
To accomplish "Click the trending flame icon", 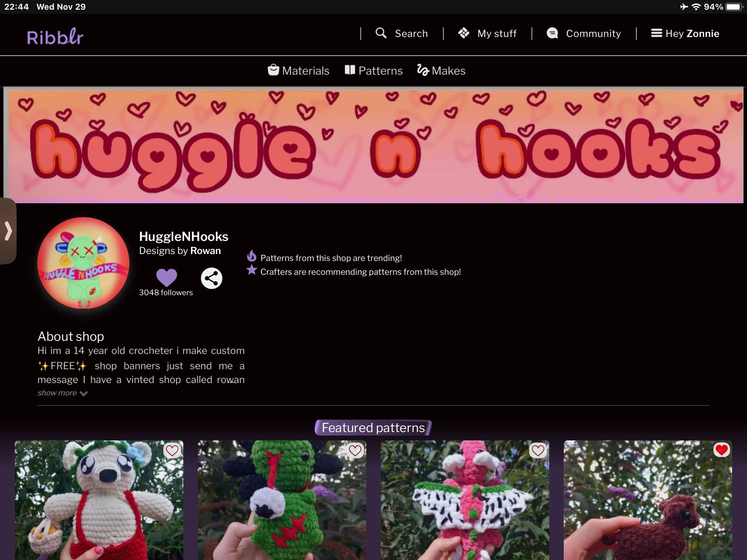I will pyautogui.click(x=251, y=256).
